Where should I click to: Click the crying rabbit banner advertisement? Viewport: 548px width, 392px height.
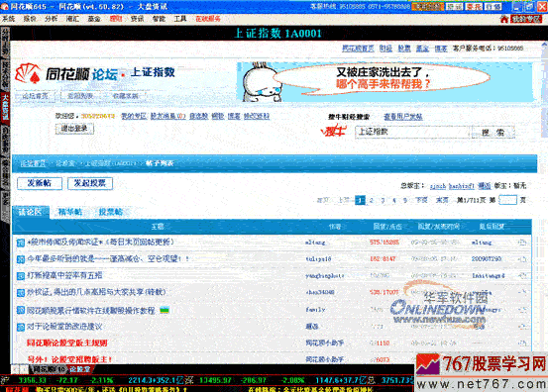point(384,82)
